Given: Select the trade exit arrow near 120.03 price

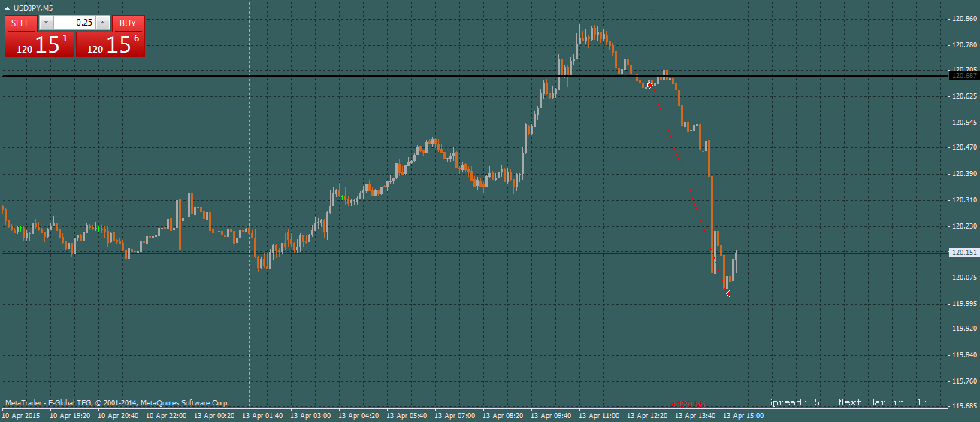Looking at the screenshot, I should coord(728,293).
